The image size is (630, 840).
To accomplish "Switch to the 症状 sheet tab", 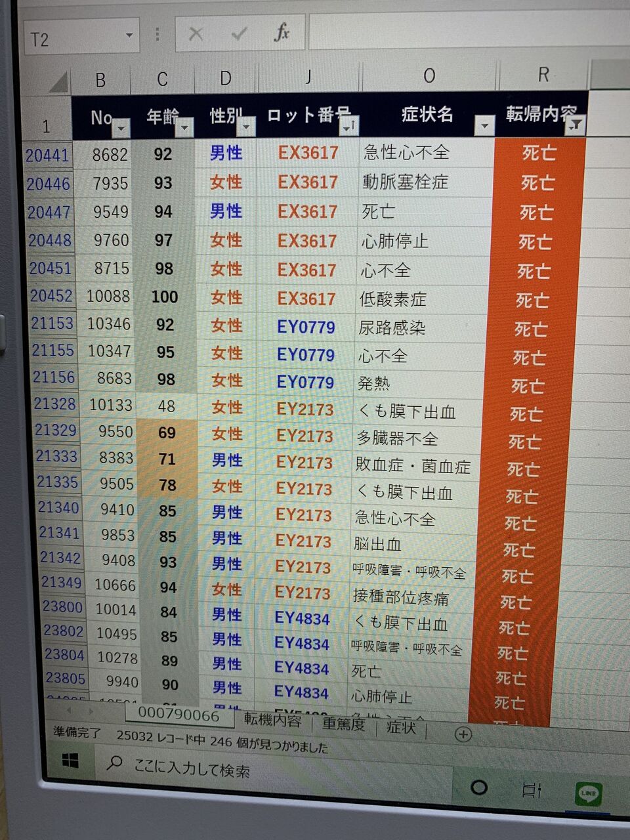I will point(402,726).
